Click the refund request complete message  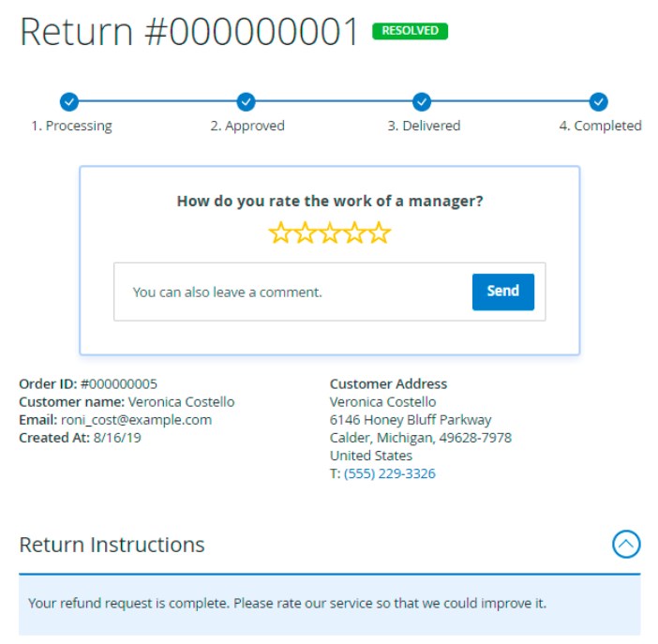click(x=288, y=604)
